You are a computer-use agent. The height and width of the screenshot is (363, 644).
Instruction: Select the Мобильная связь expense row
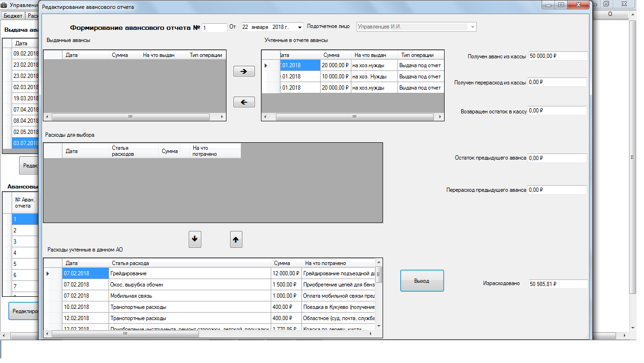tap(190, 296)
